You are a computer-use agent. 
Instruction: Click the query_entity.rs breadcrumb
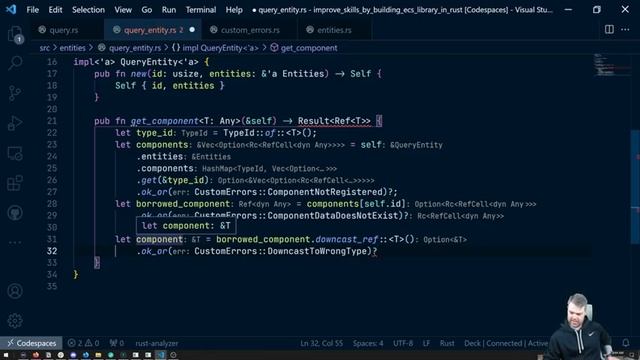pyautogui.click(x=135, y=48)
